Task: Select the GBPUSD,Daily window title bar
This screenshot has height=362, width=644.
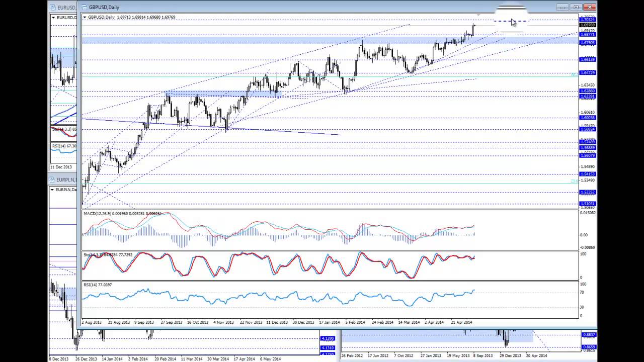Action: (322, 7)
